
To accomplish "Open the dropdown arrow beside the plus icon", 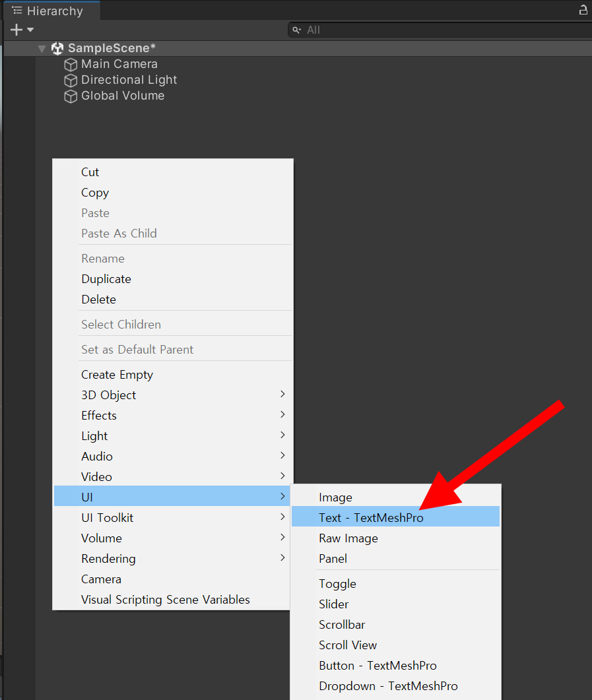I will pyautogui.click(x=30, y=30).
